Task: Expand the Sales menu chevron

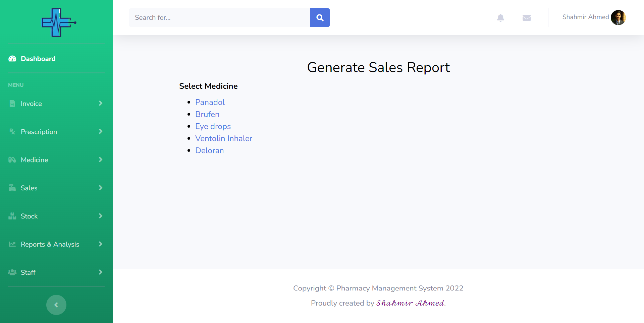Action: click(x=100, y=188)
